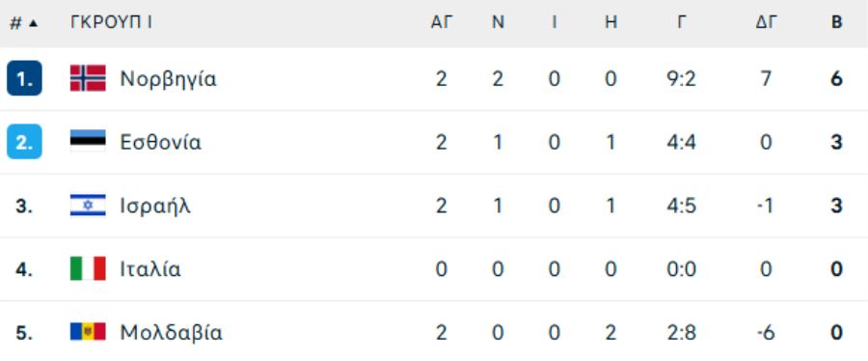Screen dimensions: 868x361
Task: Click the Estonia flag icon
Action: [88, 142]
